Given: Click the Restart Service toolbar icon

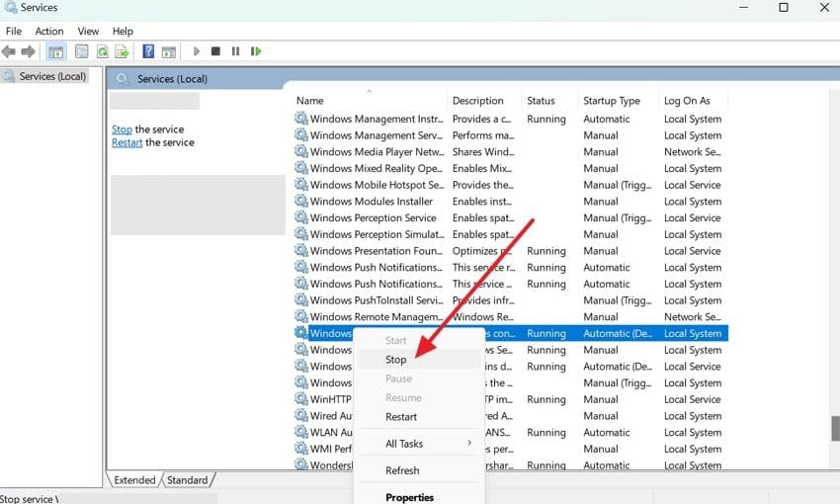Looking at the screenshot, I should point(256,51).
